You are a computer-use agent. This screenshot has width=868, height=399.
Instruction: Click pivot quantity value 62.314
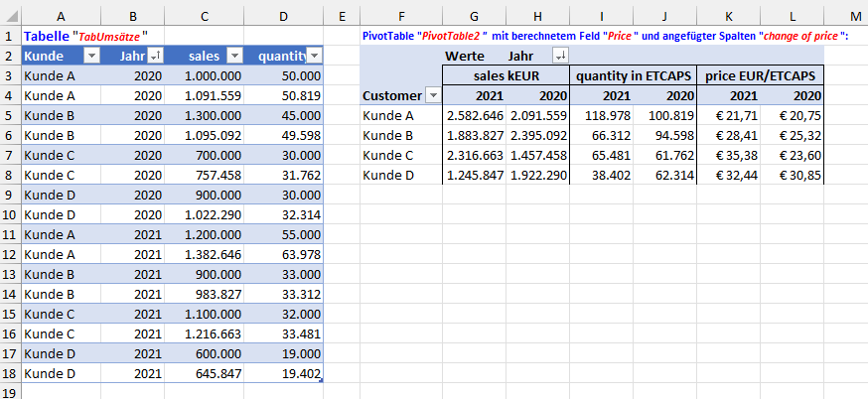pyautogui.click(x=664, y=176)
